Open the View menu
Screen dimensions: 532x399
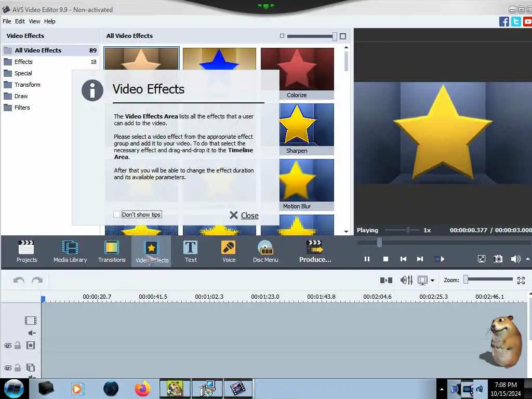(x=34, y=21)
